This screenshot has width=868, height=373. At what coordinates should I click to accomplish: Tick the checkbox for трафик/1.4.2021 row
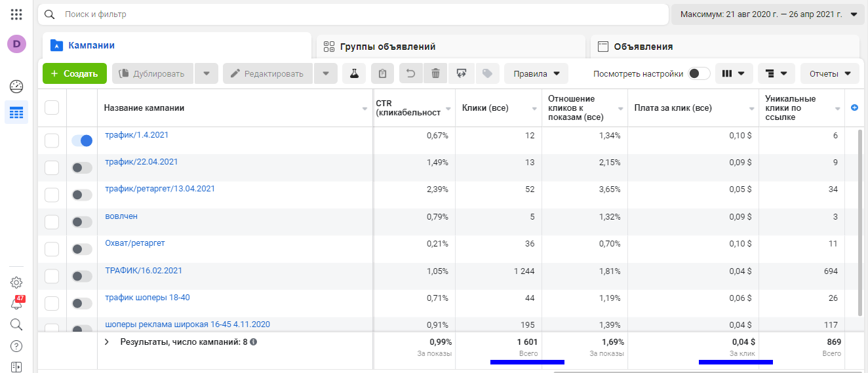coord(52,140)
